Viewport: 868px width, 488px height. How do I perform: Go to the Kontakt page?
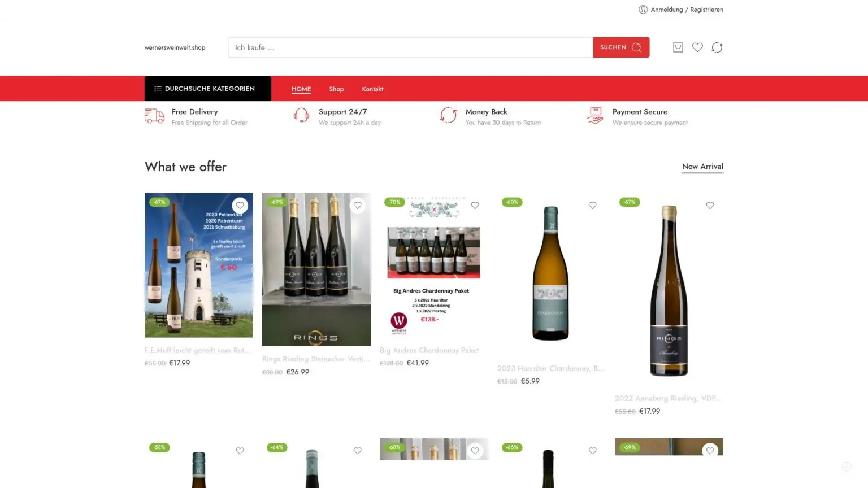[x=372, y=89]
